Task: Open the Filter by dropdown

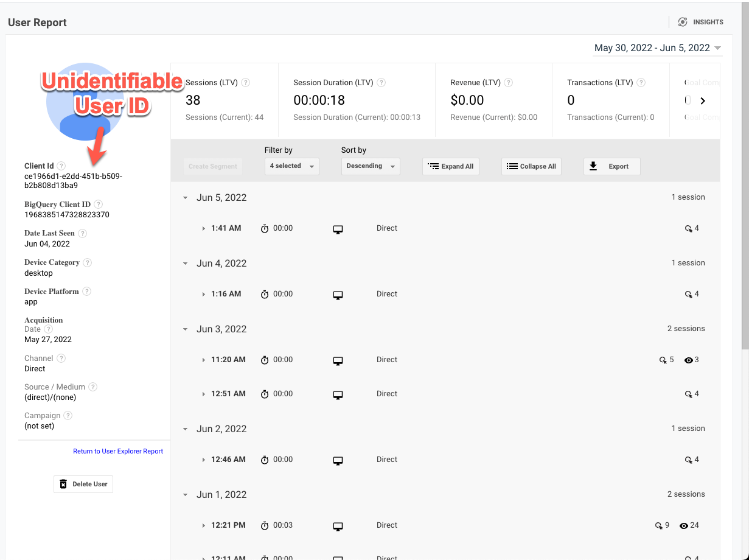Action: [291, 166]
